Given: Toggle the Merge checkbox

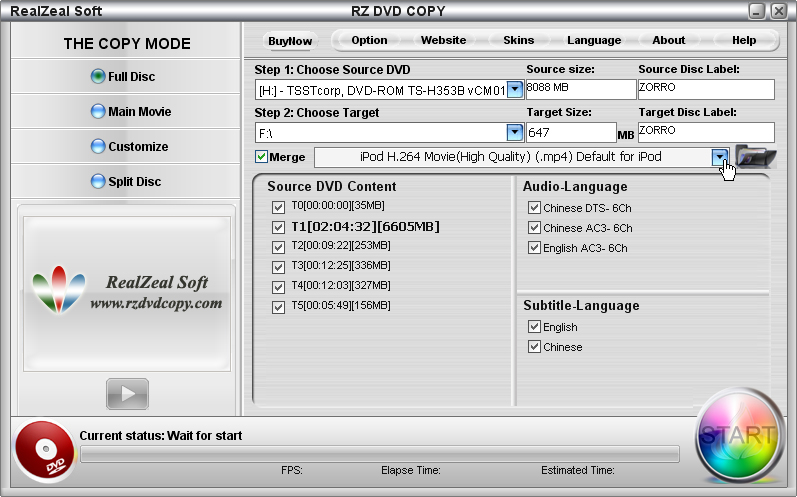Looking at the screenshot, I should (261, 157).
